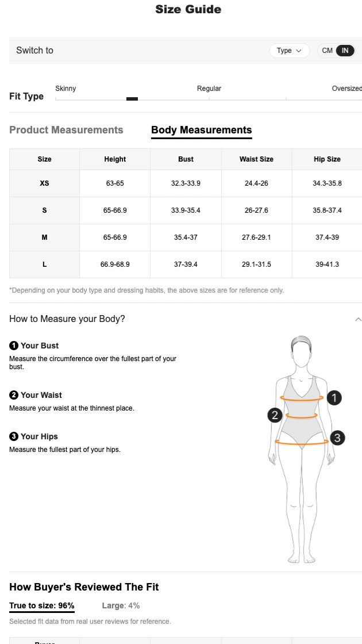Image resolution: width=362 pixels, height=644 pixels.
Task: Switch units to CM
Action: (327, 51)
